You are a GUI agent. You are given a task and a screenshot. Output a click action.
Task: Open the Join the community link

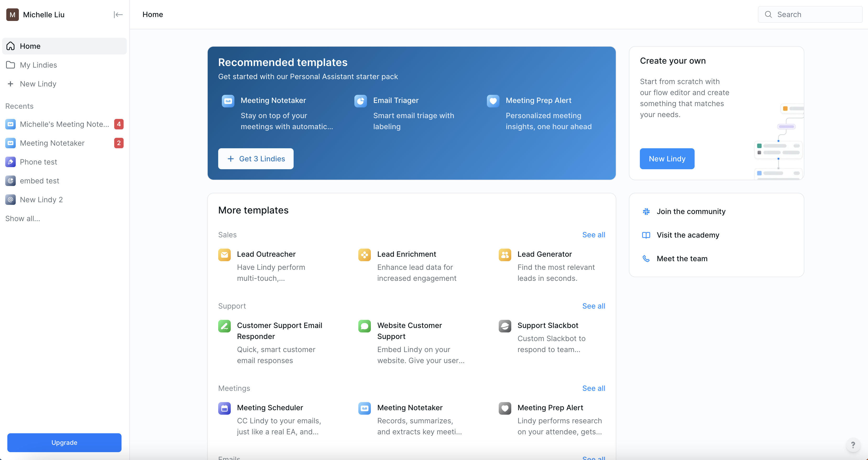691,212
